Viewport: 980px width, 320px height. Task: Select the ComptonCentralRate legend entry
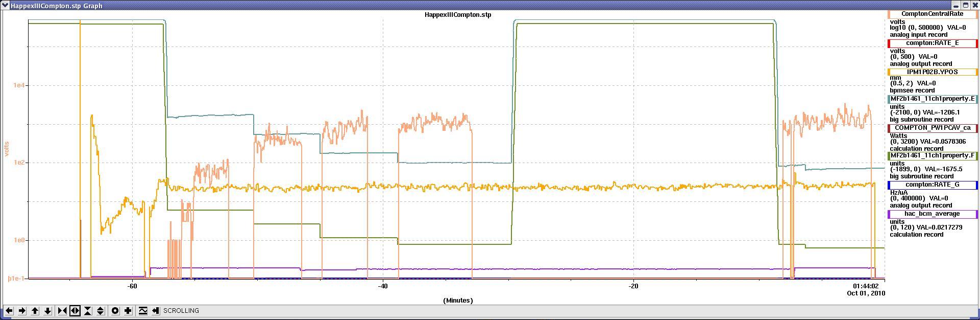933,14
